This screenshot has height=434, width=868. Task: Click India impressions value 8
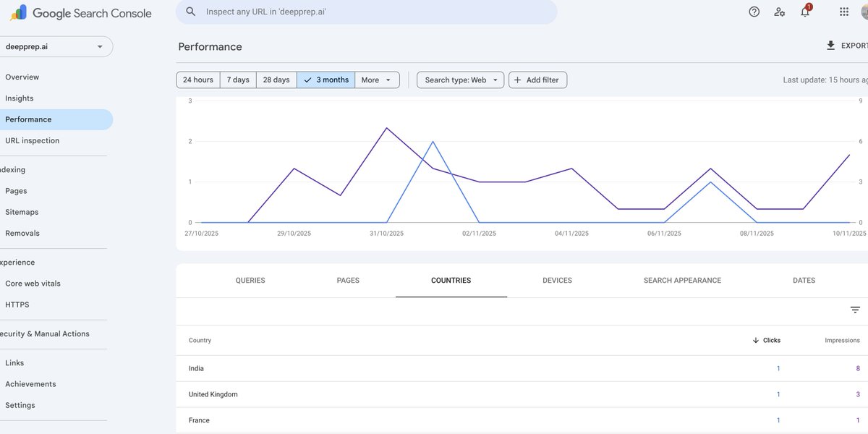click(858, 369)
